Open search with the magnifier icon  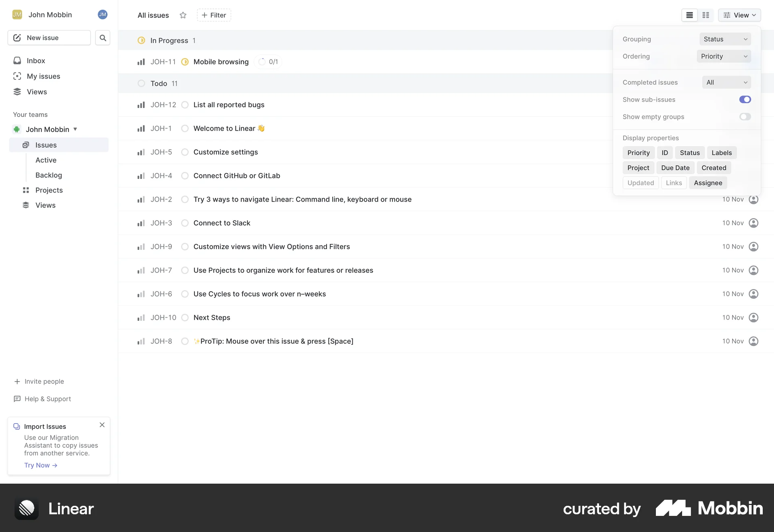click(102, 37)
